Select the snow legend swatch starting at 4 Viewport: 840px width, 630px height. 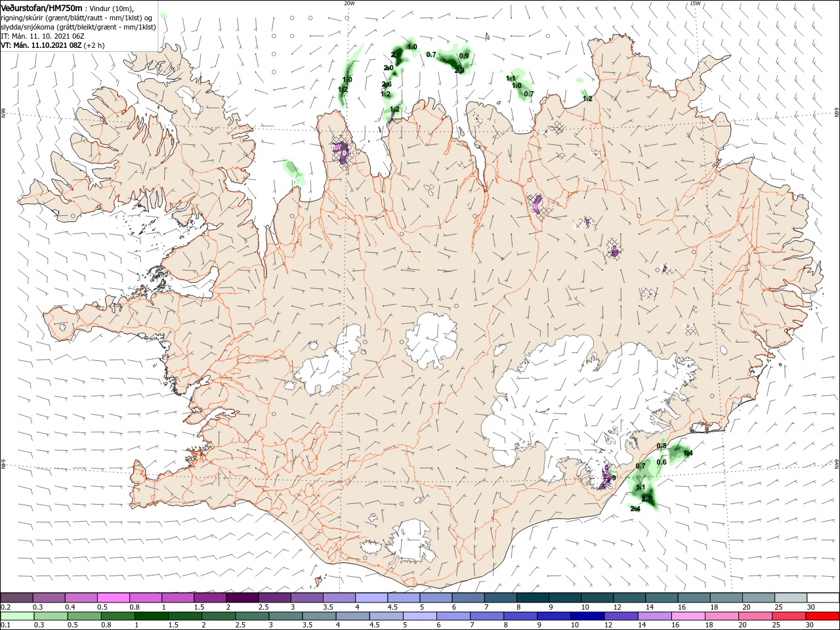point(371,598)
